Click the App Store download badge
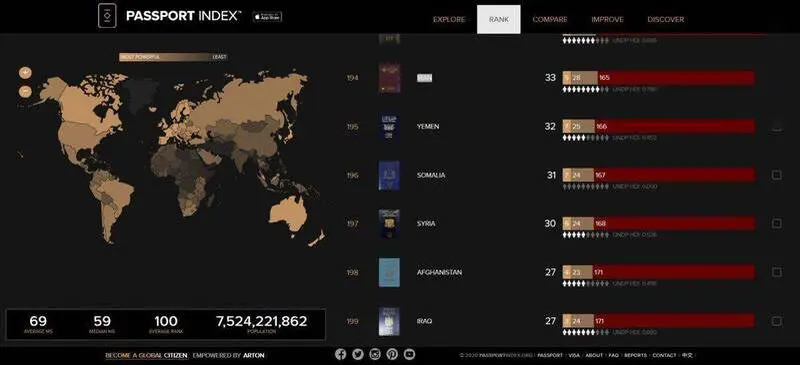Screen dimensions: 800x365 [267, 16]
